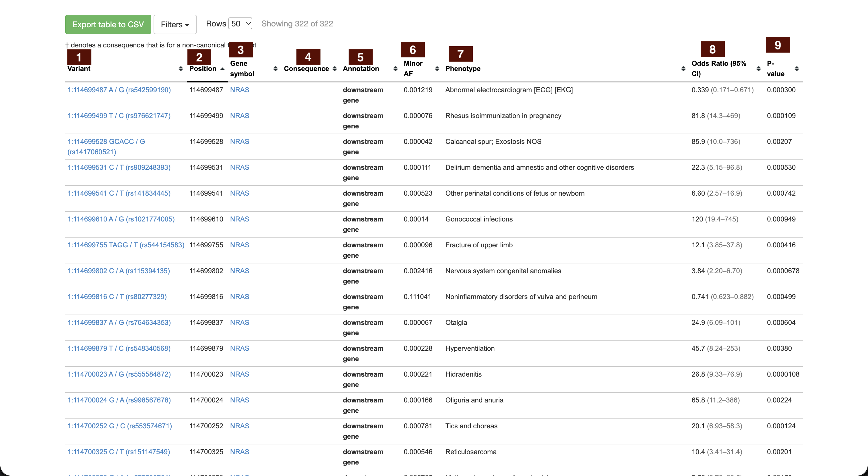Select P-value '0.0000678'
The height and width of the screenshot is (476, 868).
coord(783,271)
